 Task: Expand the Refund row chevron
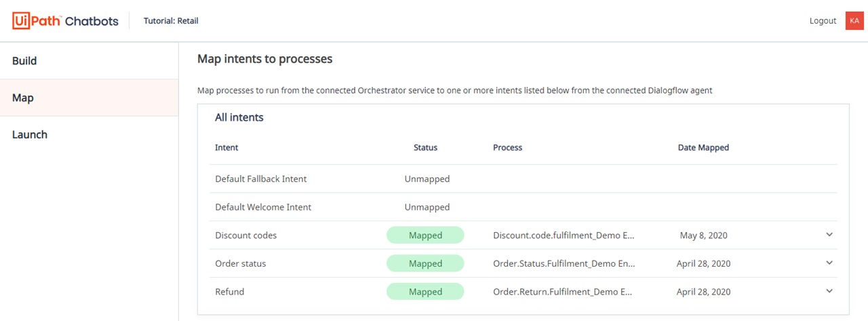(829, 291)
